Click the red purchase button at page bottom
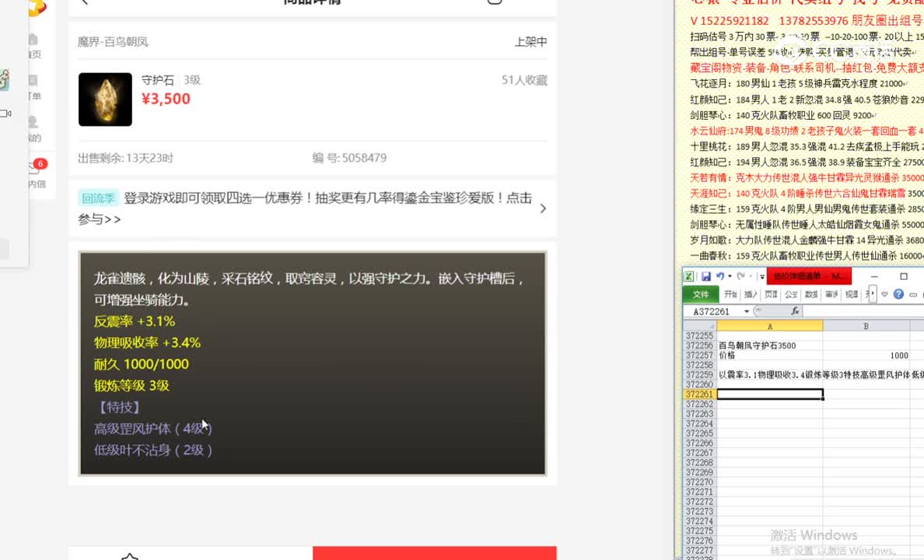Screen dimensions: 924x560 click(434, 553)
